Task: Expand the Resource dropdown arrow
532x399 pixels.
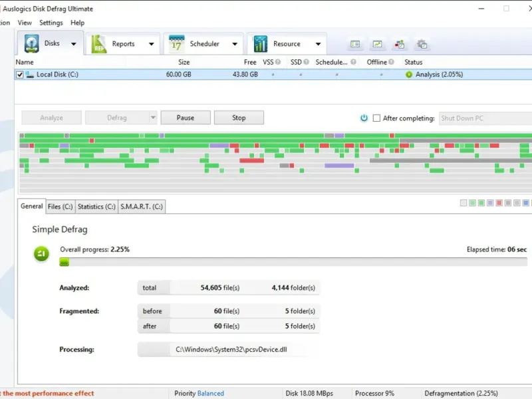Action: pos(318,44)
